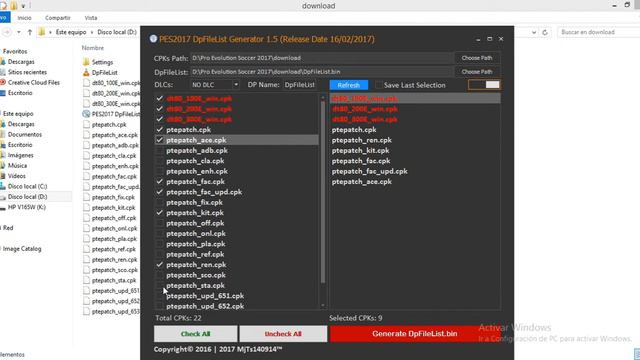640x360 pixels.
Task: Click the Refresh button
Action: 349,85
